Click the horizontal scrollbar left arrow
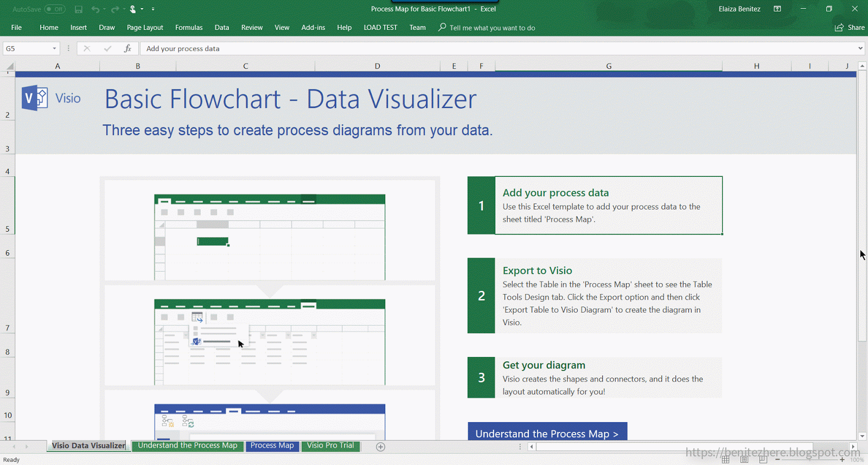This screenshot has width=868, height=465. click(x=532, y=447)
